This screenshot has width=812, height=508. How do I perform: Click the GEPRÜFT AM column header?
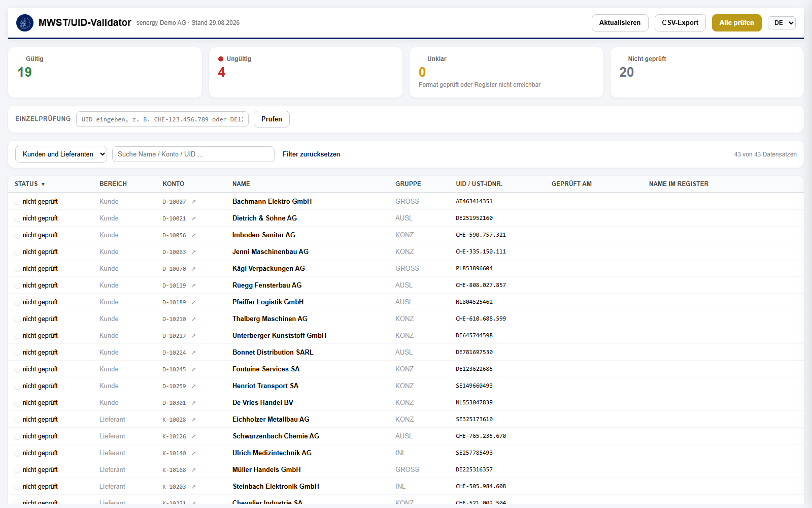[571, 184]
